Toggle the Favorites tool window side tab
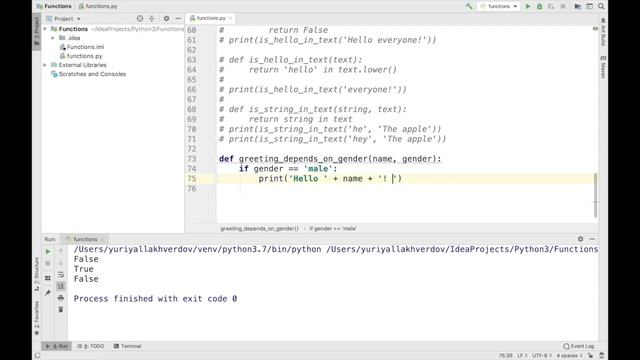This screenshot has height=360, width=640. (x=37, y=318)
